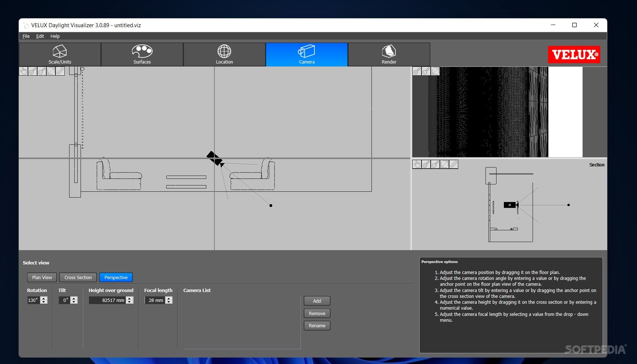
Task: Switch to Cross Section view
Action: click(x=78, y=277)
